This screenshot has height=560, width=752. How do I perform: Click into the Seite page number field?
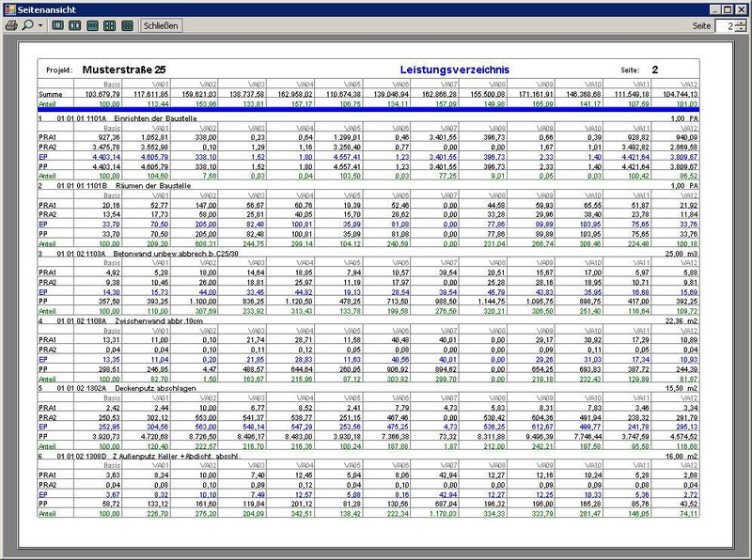click(724, 26)
